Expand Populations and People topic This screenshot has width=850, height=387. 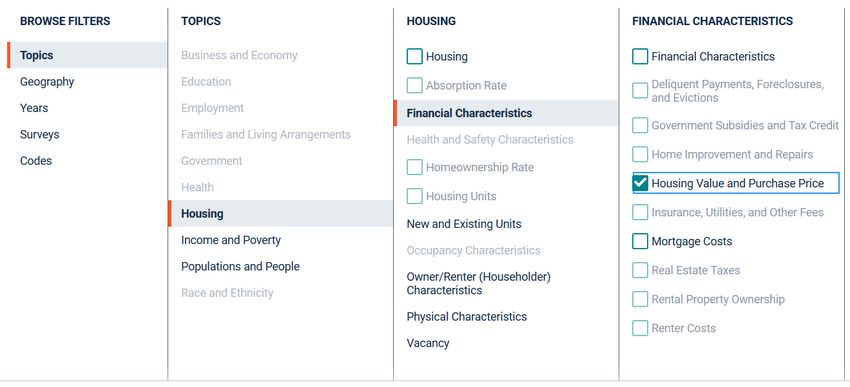240,267
